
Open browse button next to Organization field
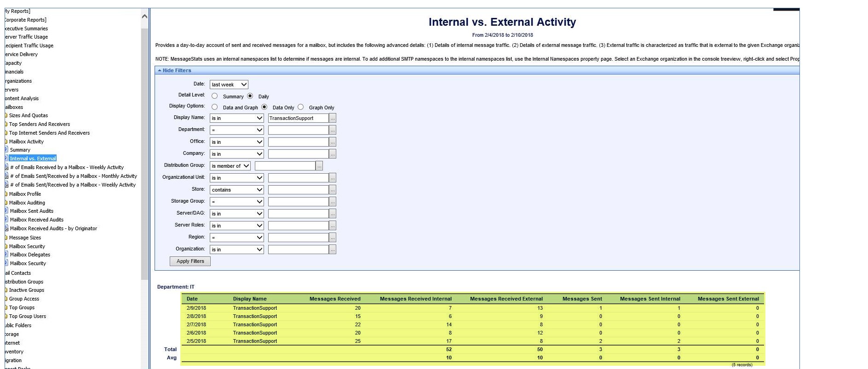pyautogui.click(x=333, y=250)
